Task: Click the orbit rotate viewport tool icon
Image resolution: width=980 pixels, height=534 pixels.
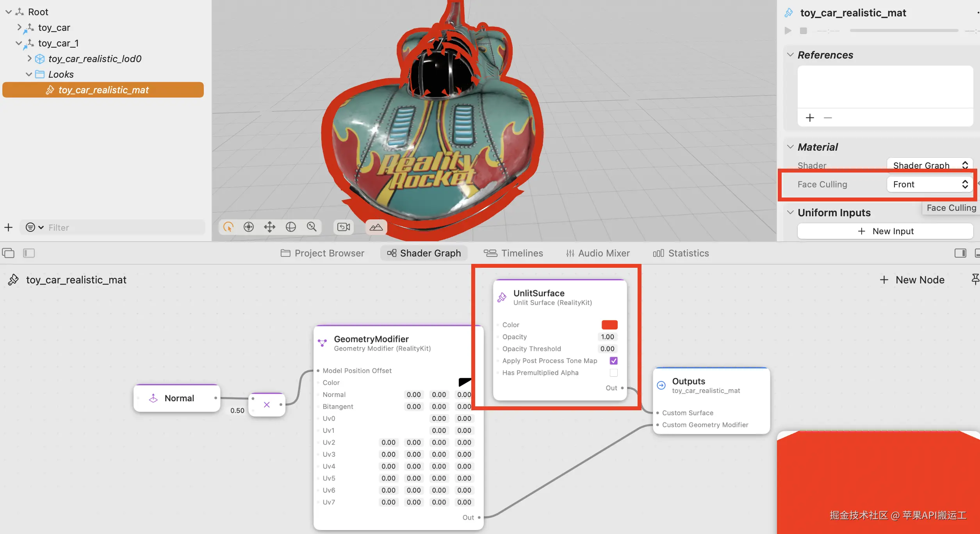Action: tap(290, 227)
